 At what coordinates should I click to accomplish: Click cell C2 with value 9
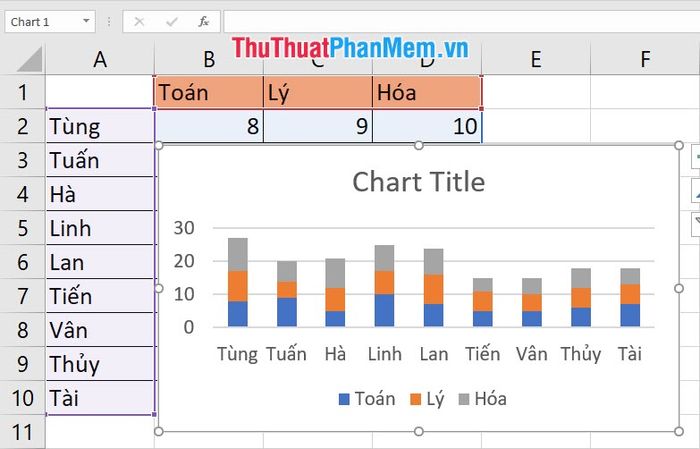coord(318,126)
